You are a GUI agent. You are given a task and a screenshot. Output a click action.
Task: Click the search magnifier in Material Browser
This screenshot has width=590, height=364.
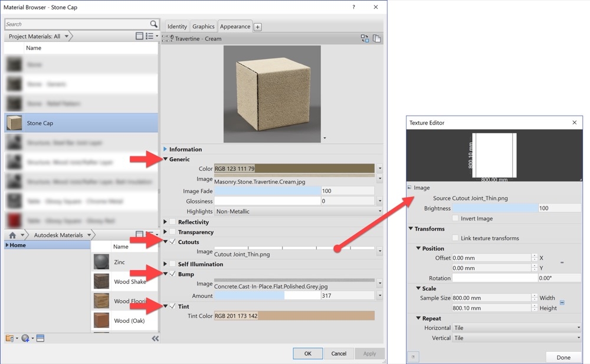click(x=153, y=24)
